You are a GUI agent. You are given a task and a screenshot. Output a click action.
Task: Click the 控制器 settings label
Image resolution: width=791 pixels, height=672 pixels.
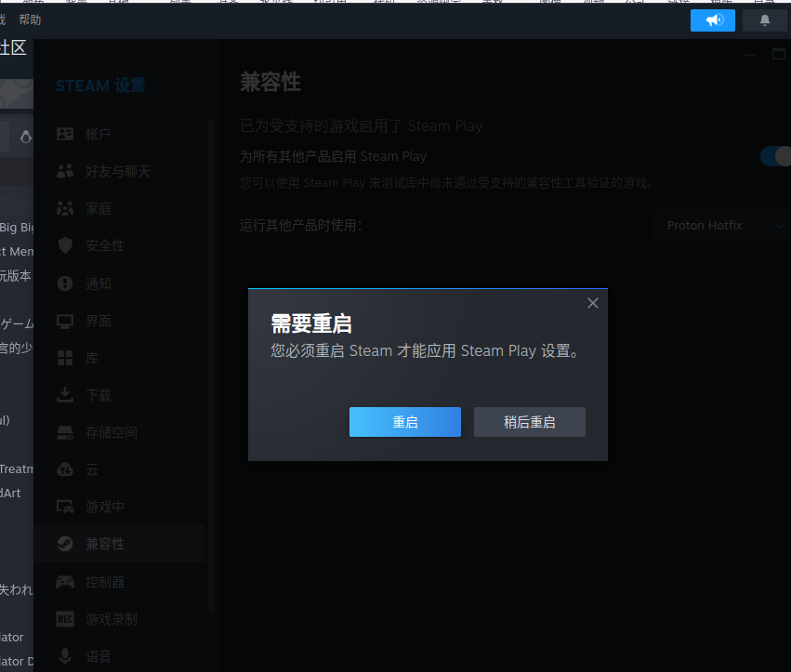(x=105, y=582)
